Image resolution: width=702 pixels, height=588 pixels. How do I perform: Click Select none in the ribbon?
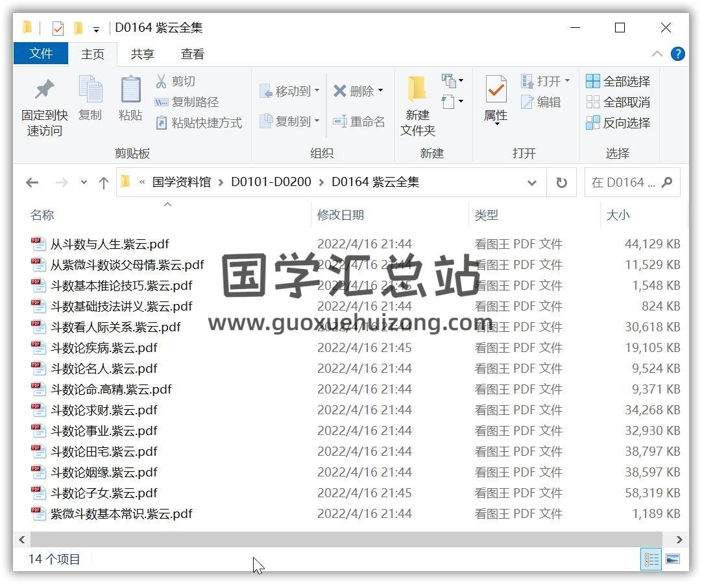pyautogui.click(x=618, y=102)
